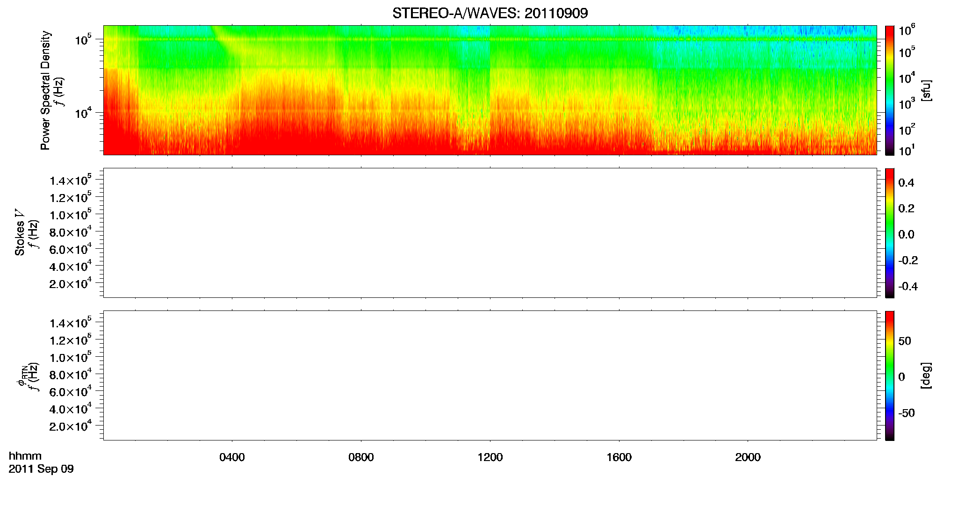Click the time label 2000
The image size is (980, 505).
tap(748, 457)
